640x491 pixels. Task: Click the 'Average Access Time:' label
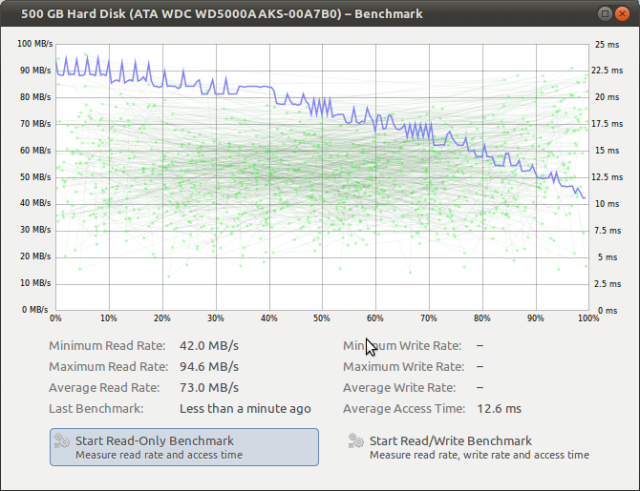404,409
